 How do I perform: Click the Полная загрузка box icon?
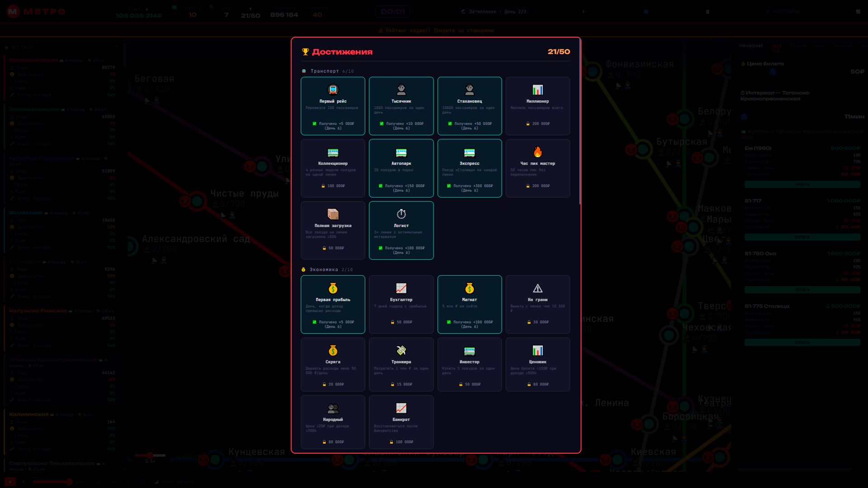[x=333, y=214]
